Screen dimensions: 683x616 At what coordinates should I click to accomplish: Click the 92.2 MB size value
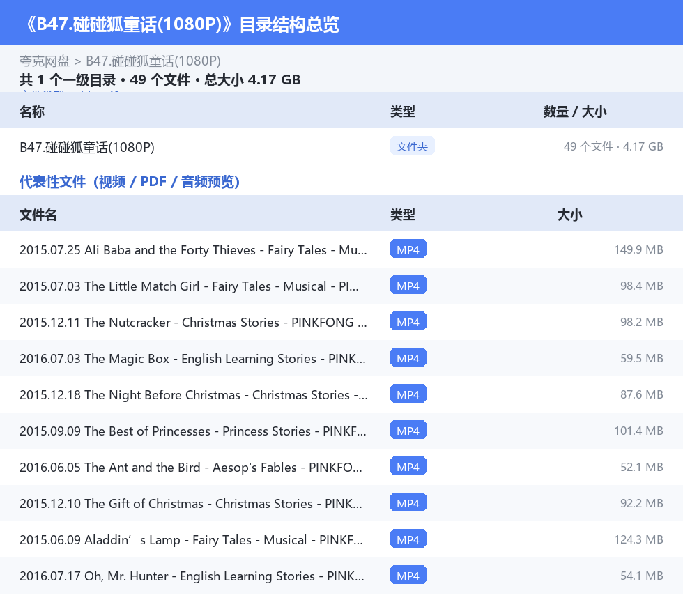[x=642, y=502]
